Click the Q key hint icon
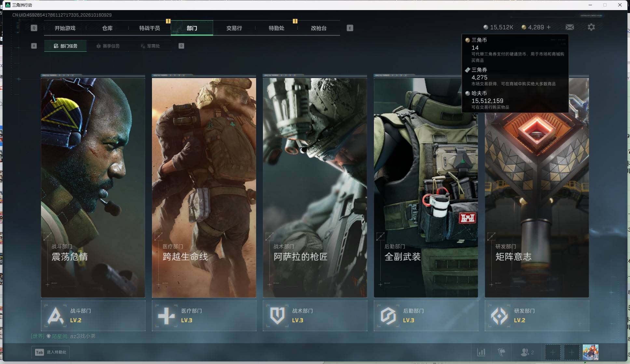Viewport: 630px width, 364px height. 34,28
